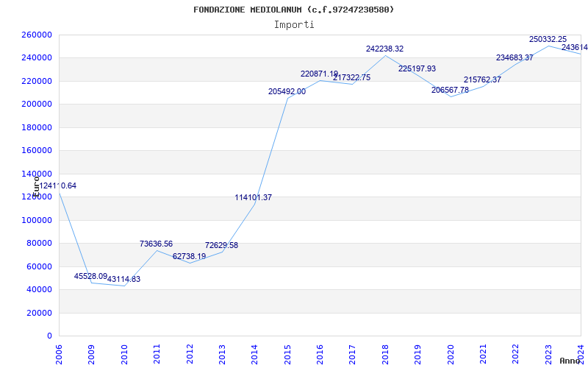Click the data label 114101.37
Screen dimensions: 588x368
pos(254,197)
